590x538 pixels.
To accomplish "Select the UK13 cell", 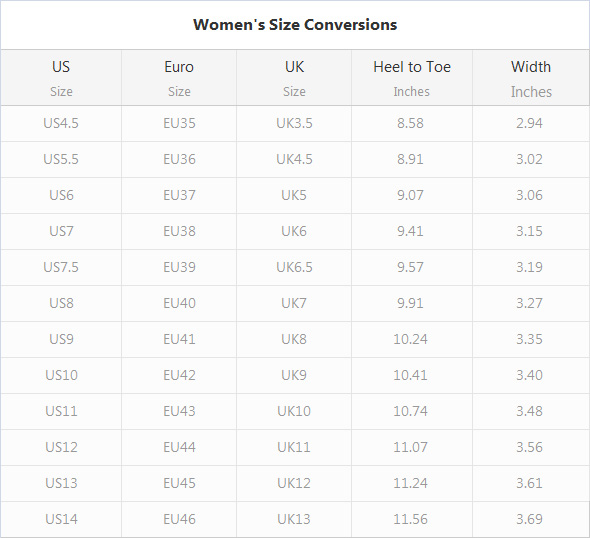I will (x=294, y=519).
